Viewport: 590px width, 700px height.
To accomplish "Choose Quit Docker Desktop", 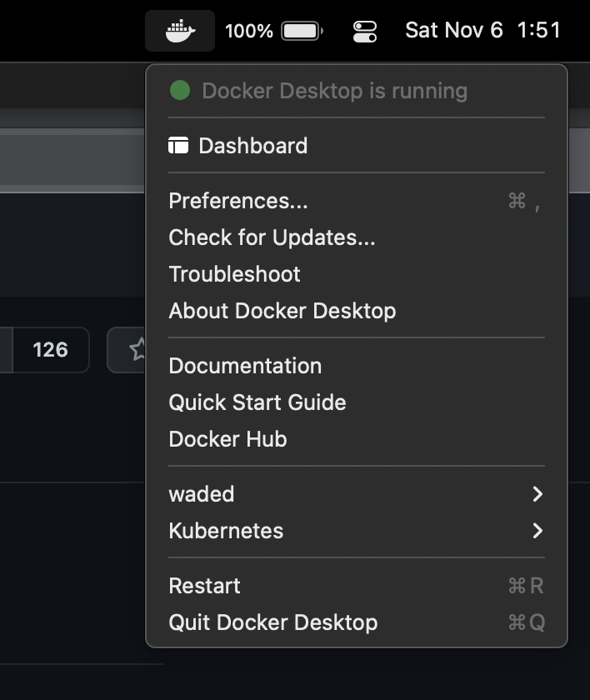I will [x=272, y=622].
